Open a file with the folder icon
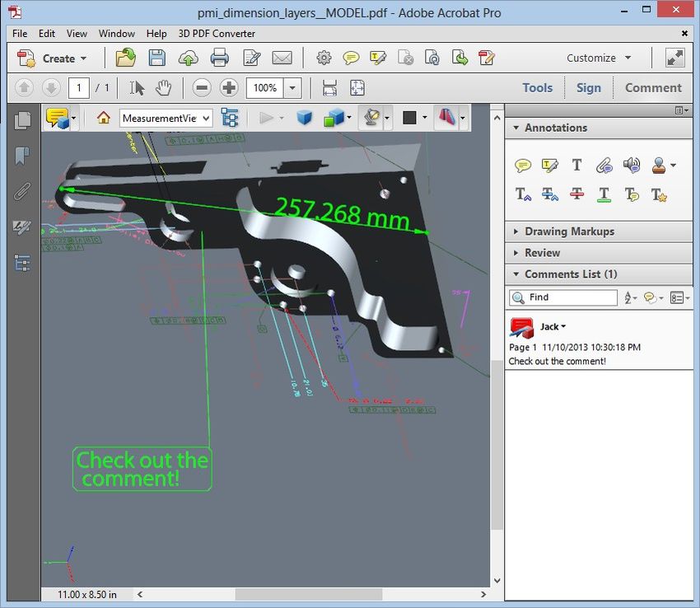700x608 pixels. [x=125, y=58]
